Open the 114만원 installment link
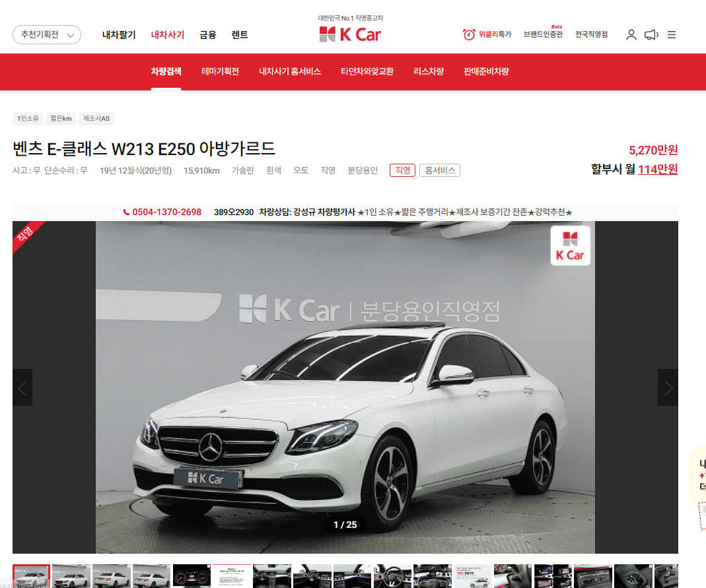The width and height of the screenshot is (706, 588). tap(658, 169)
